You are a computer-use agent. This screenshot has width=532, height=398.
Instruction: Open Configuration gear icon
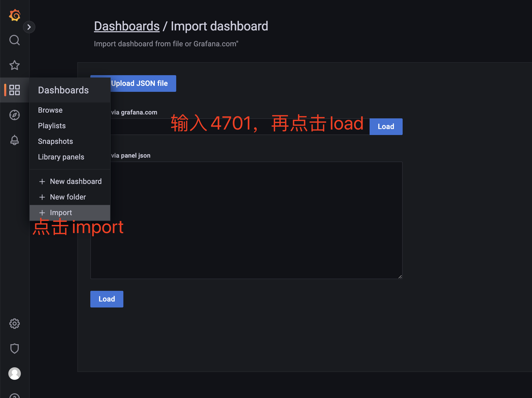(x=15, y=324)
